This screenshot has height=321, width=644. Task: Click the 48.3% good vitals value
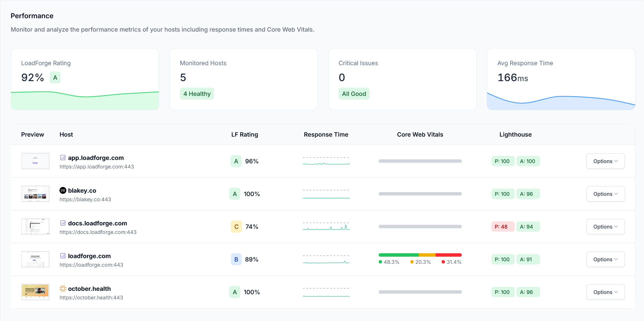coord(391,262)
